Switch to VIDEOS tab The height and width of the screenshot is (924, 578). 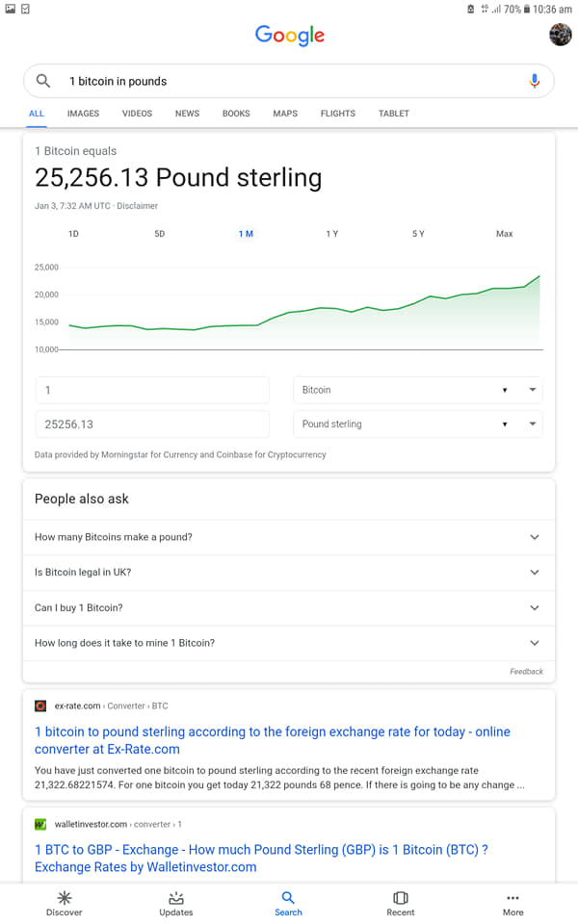[137, 114]
